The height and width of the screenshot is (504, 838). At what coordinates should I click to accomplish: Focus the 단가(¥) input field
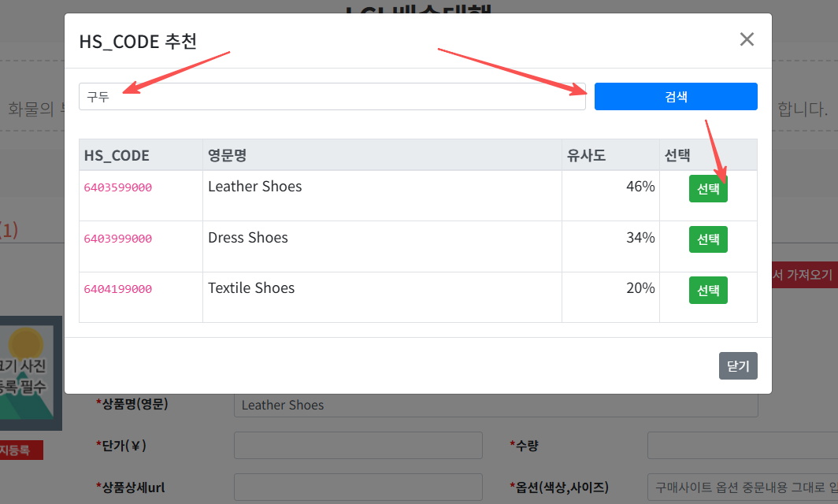click(358, 445)
